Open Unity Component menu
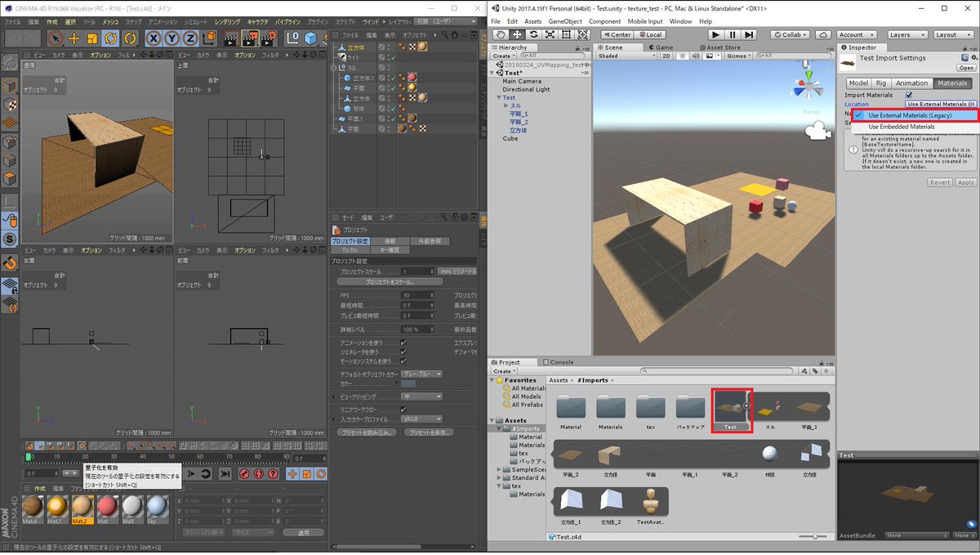Viewport: 980px width, 555px height. 604,21
